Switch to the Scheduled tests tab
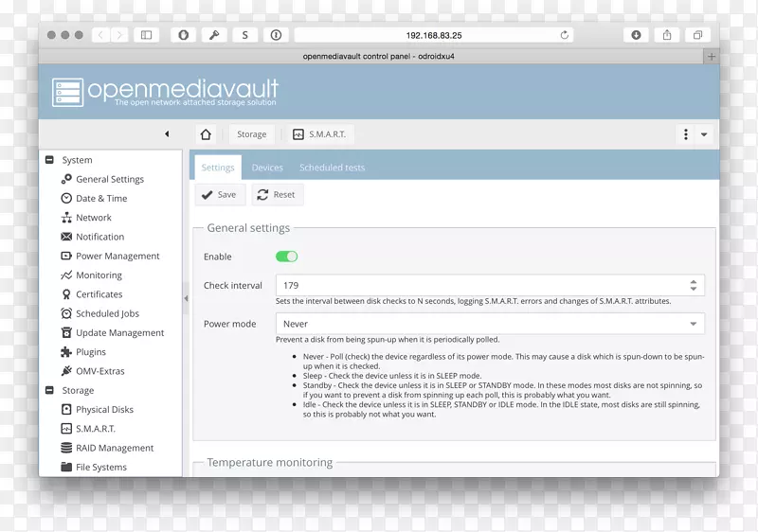The height and width of the screenshot is (532, 758). click(333, 168)
